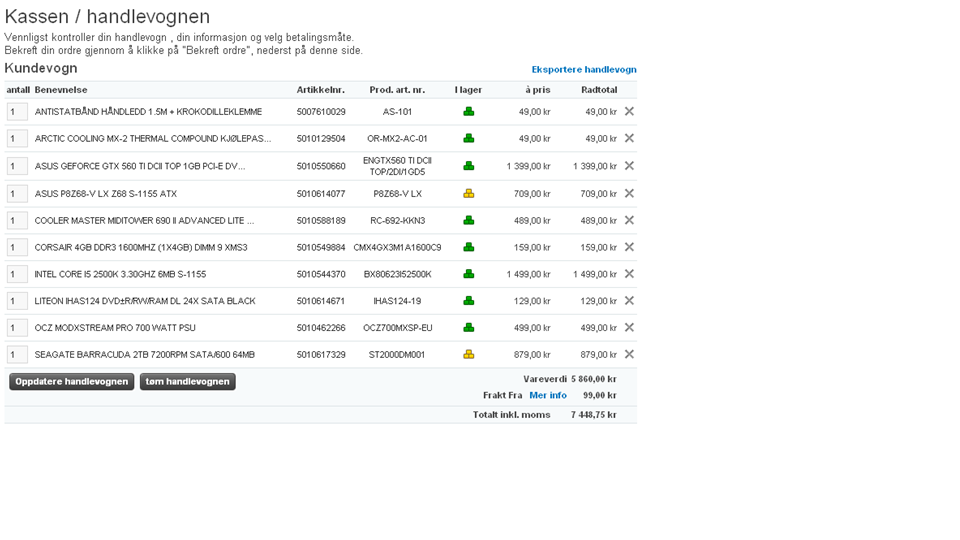
Task: Click green stock icon for OCZ MODXSTREAM PRO
Action: point(468,328)
